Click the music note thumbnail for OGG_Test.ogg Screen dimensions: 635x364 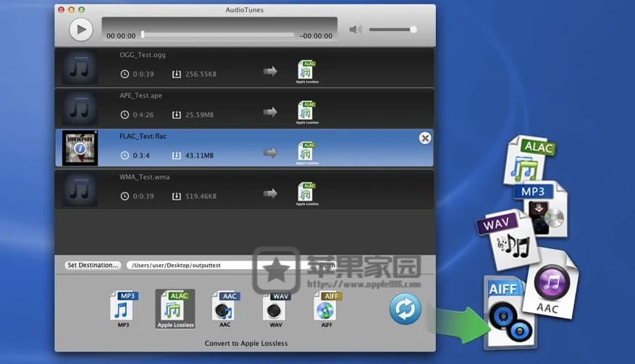[x=80, y=67]
